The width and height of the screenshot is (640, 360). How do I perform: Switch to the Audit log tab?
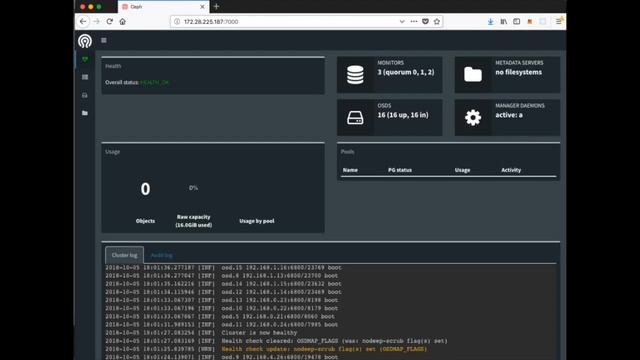tap(162, 255)
